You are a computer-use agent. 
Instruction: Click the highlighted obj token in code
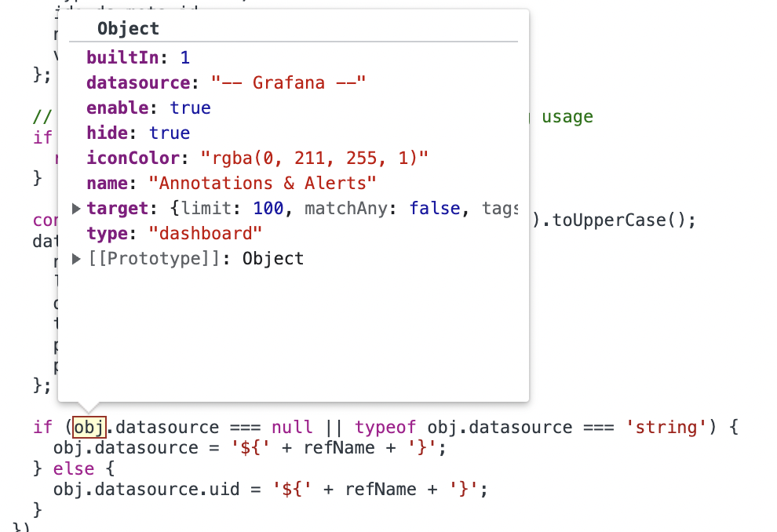(x=88, y=427)
